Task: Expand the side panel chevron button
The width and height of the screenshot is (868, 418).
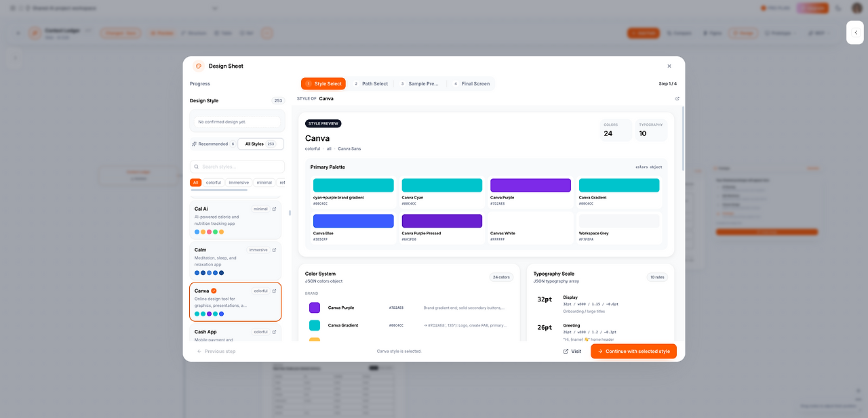Action: (855, 33)
